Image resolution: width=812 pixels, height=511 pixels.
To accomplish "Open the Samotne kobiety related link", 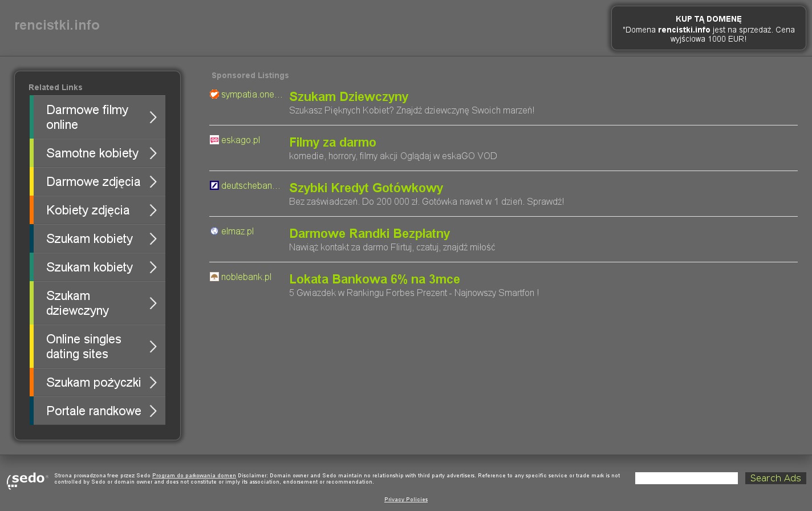I will click(92, 153).
